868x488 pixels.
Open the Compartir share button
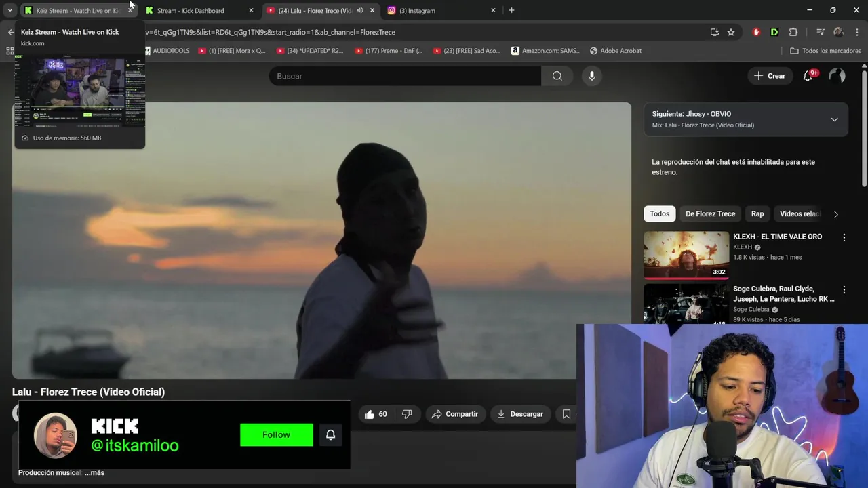[x=455, y=414]
